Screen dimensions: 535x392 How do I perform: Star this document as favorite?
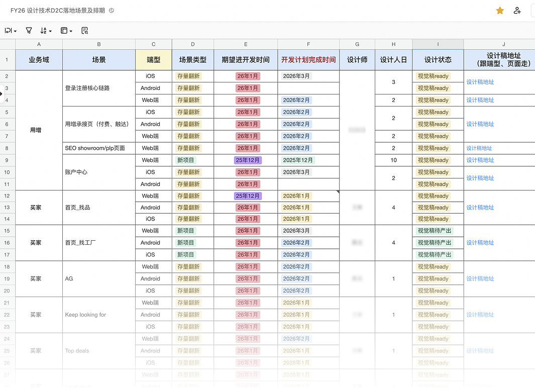coord(500,11)
